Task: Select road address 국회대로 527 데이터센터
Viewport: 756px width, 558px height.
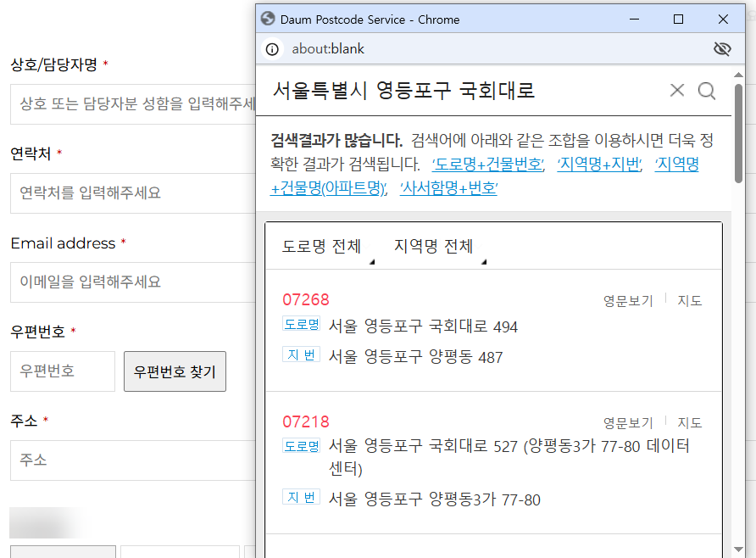Action: [509, 457]
